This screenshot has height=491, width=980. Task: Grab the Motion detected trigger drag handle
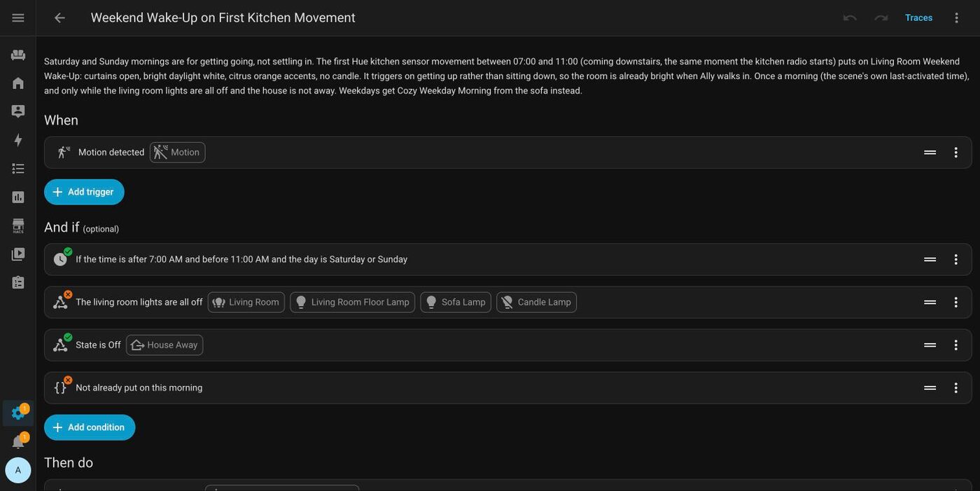(930, 153)
